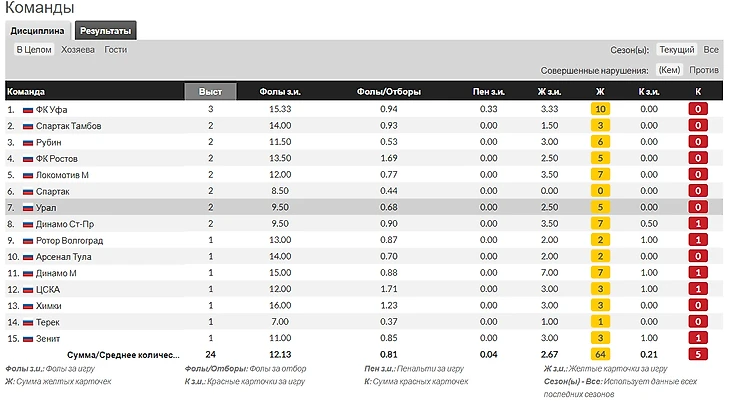This screenshot has width=730, height=410.
Task: Click Динамо М's yellow card swatch
Action: point(600,273)
